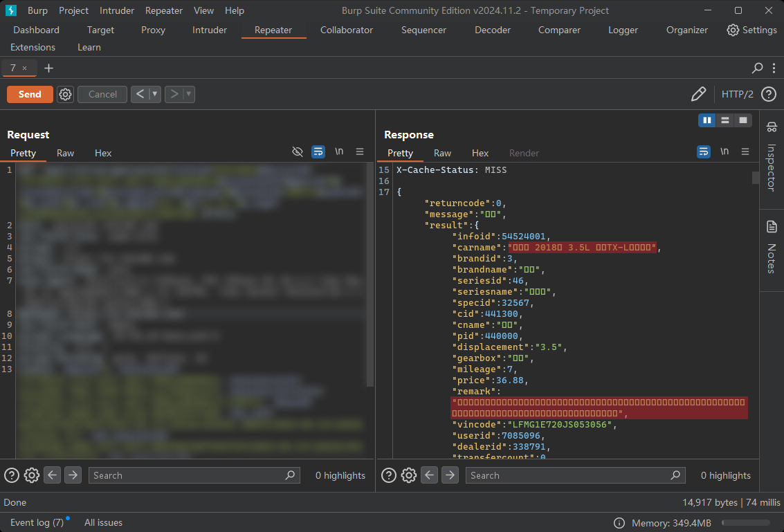Open Response search settings gear
The image size is (784, 532).
point(408,475)
